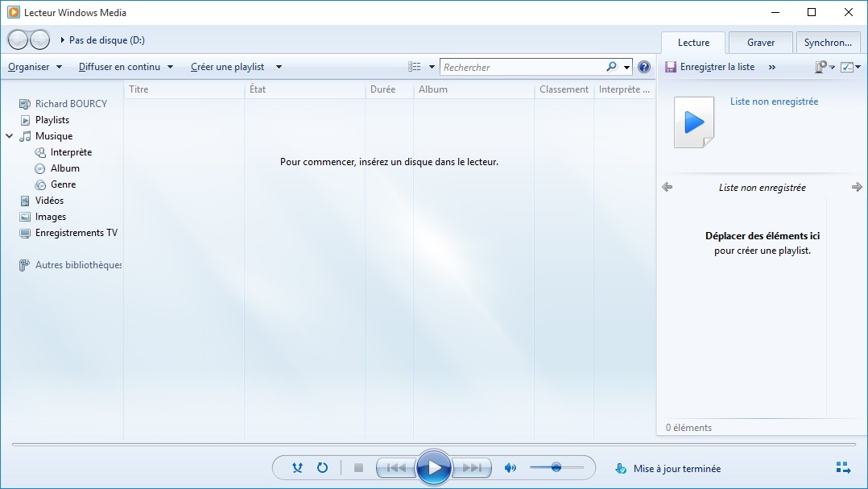The image size is (868, 489).
Task: Switch to the Synchron... tab
Action: [828, 43]
